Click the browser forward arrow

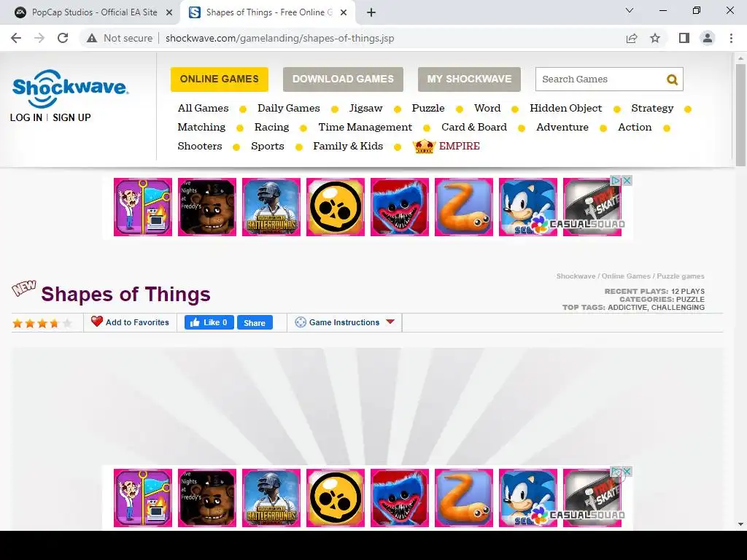39,38
